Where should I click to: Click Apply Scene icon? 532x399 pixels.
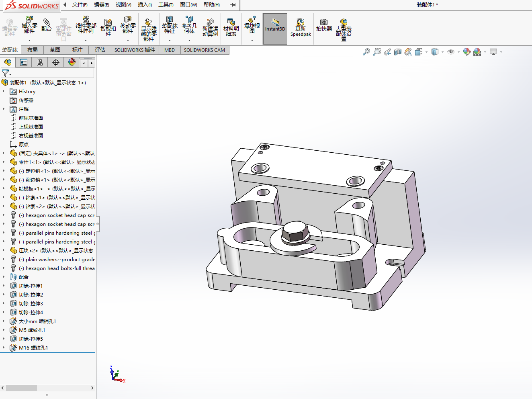pos(477,52)
